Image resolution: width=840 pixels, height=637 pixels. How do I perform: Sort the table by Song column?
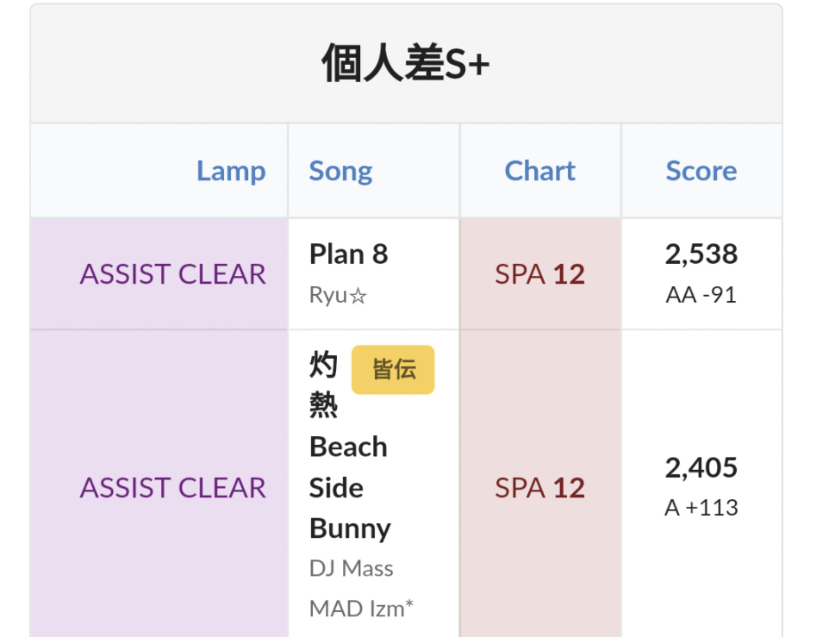coord(340,171)
